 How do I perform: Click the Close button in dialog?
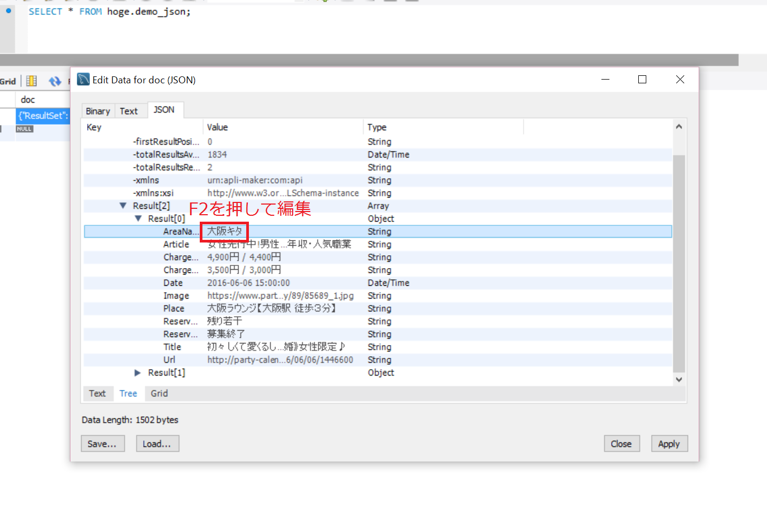(621, 444)
